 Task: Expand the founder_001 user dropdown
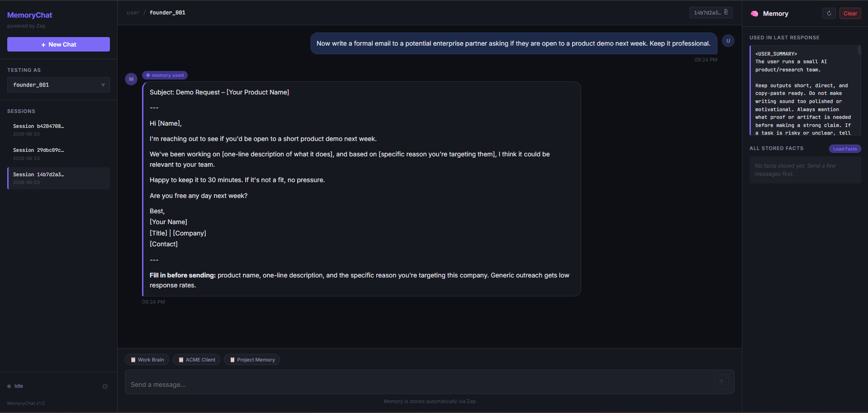click(x=58, y=85)
